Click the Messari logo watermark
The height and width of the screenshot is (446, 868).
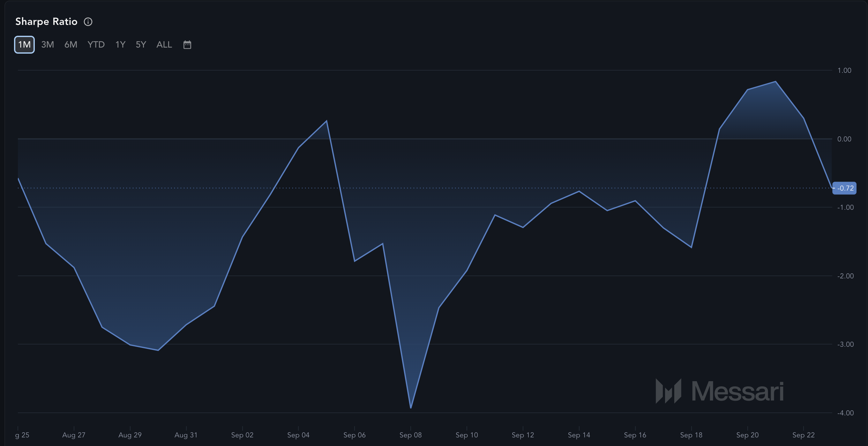719,391
